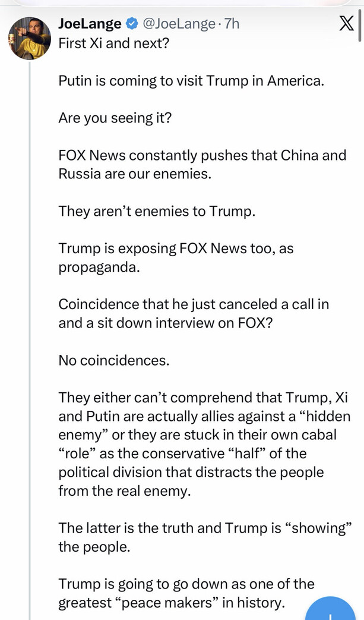Image resolution: width=364 pixels, height=620 pixels.
Task: Click the "peace makers" in history sentence
Action: (186, 593)
